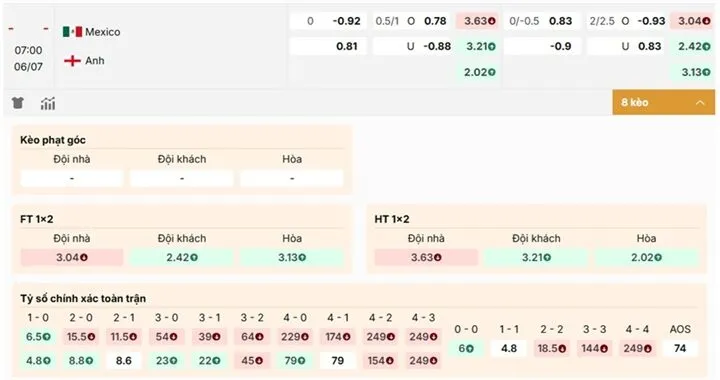
Task: Bet HT 1×2 Đội khách 3.21
Action: tap(536, 257)
